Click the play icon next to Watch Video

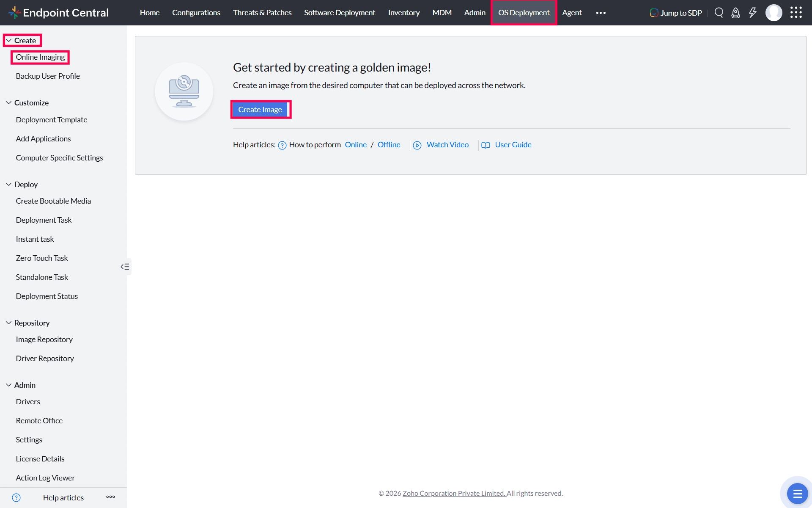(x=417, y=145)
